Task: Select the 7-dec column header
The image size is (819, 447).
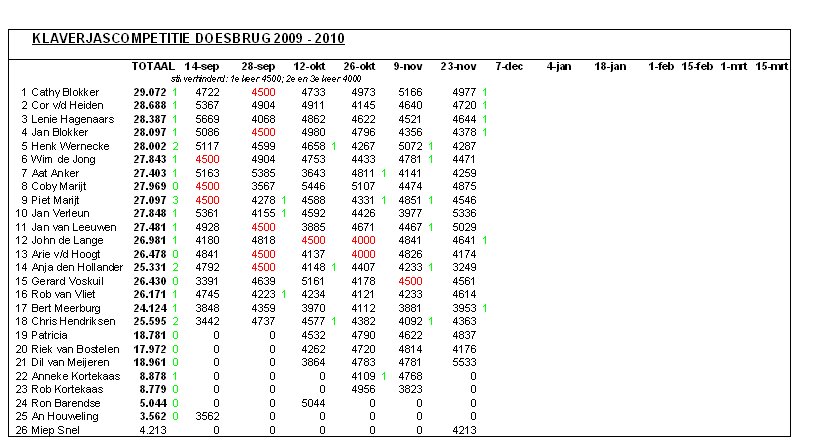Action: 508,66
